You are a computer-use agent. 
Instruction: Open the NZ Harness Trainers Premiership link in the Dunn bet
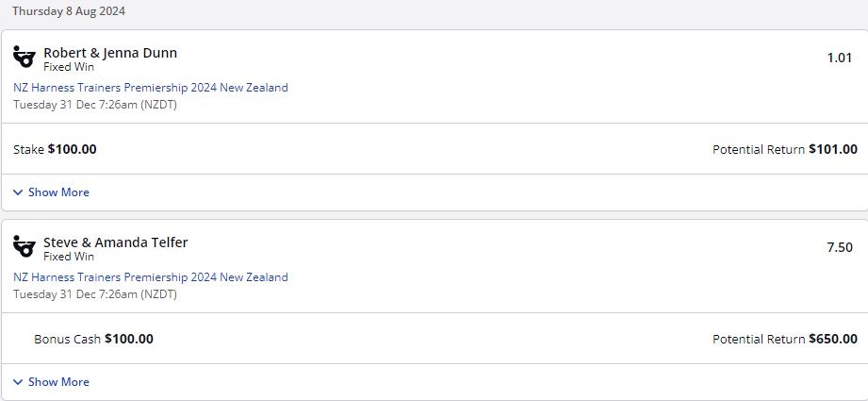tap(151, 88)
